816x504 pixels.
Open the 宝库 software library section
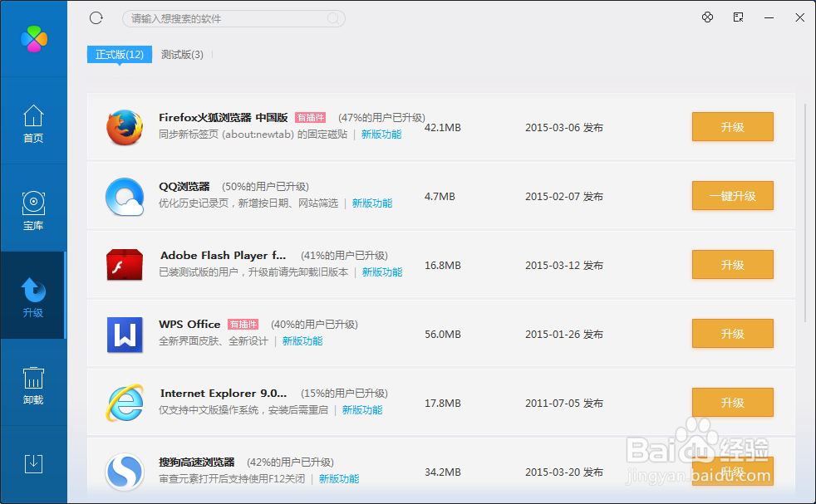pos(33,211)
